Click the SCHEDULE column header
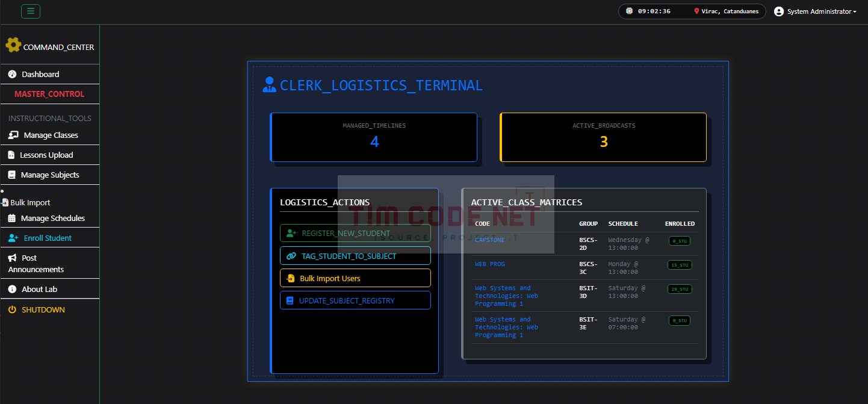This screenshot has height=404, width=868. (x=623, y=223)
